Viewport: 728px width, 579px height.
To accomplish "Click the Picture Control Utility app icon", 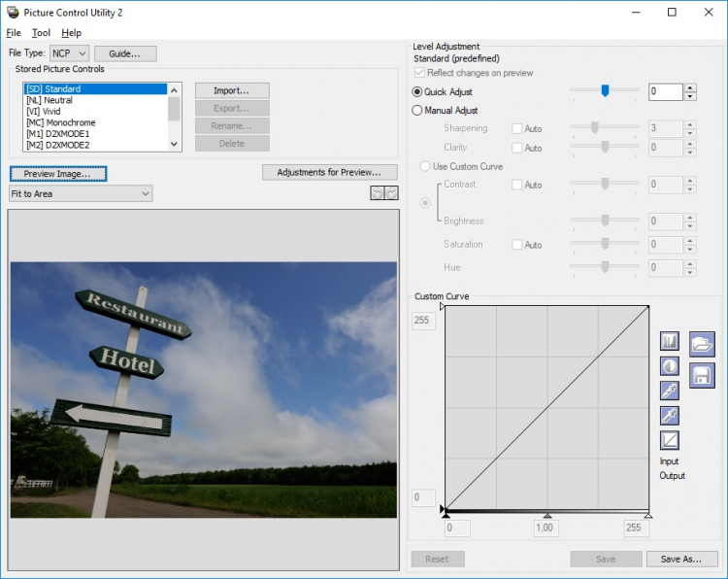I will [13, 13].
